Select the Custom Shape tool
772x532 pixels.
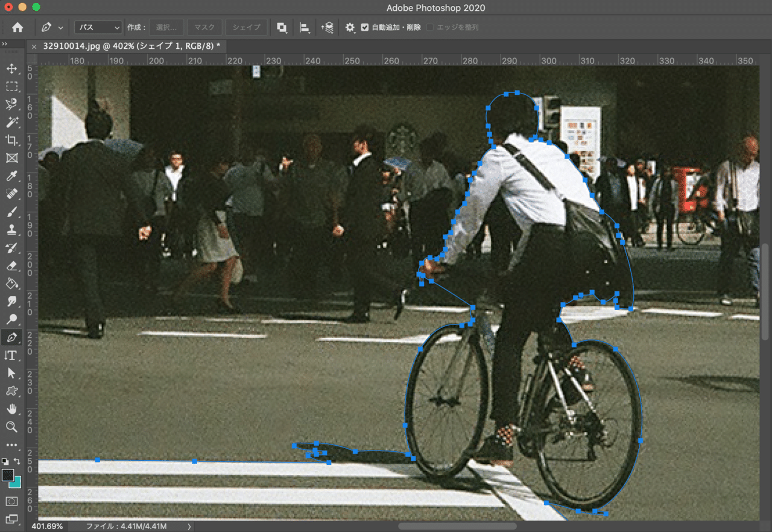pyautogui.click(x=11, y=391)
